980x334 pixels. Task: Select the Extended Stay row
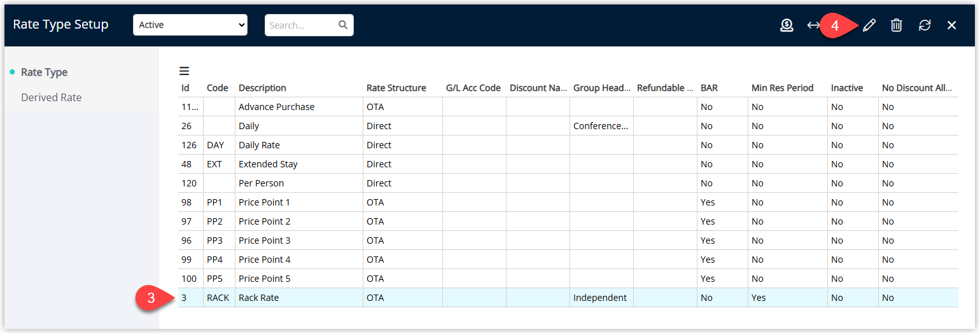point(568,164)
